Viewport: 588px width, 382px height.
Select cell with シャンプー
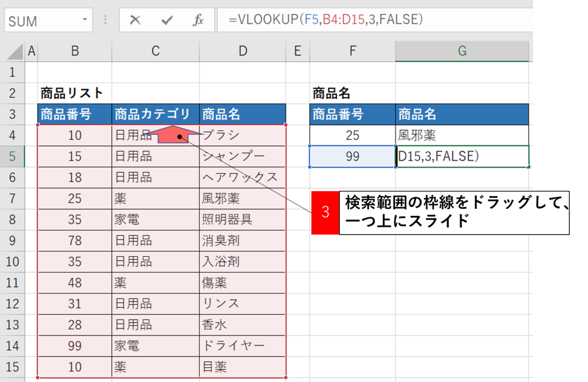click(x=243, y=156)
